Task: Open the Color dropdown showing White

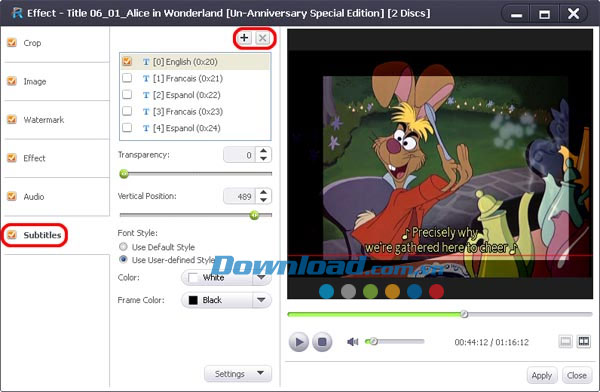Action: 227,278
